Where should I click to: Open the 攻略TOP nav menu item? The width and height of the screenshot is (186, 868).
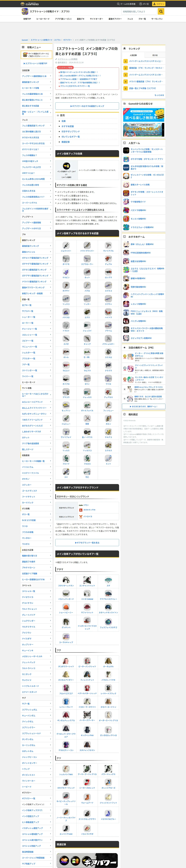point(27,19)
